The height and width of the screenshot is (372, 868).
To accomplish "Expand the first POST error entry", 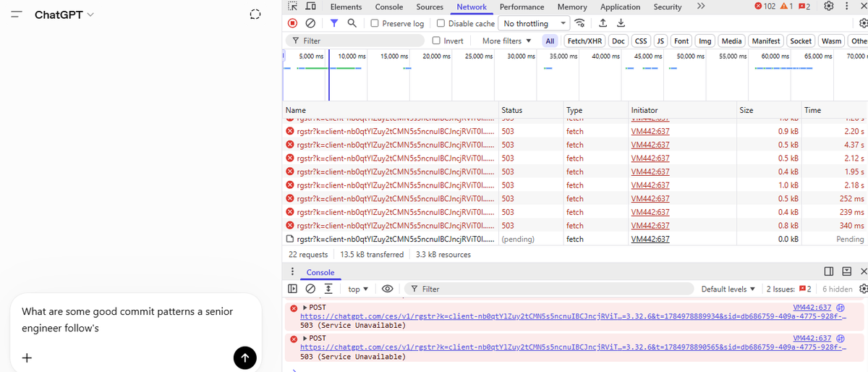I will [305, 308].
